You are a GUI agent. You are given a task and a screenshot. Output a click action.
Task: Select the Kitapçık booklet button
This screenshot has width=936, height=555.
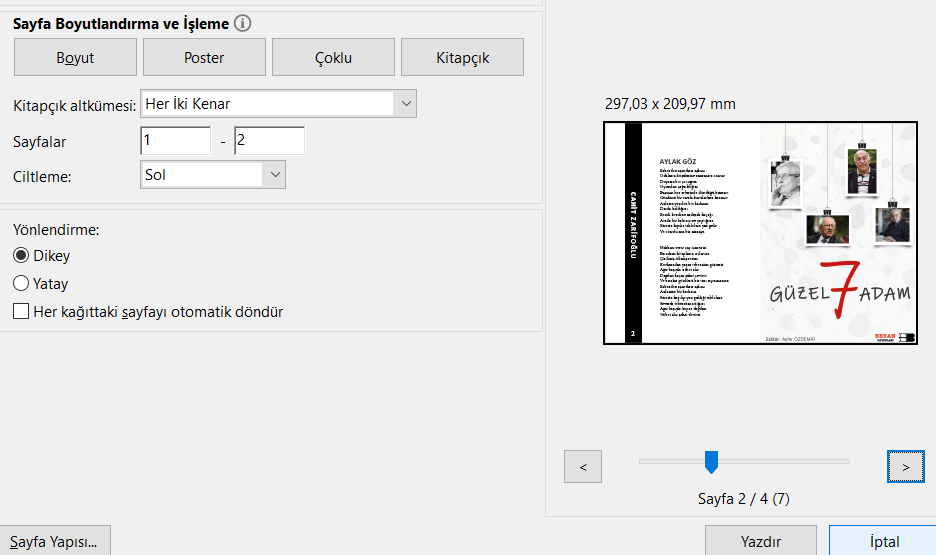pyautogui.click(x=462, y=57)
